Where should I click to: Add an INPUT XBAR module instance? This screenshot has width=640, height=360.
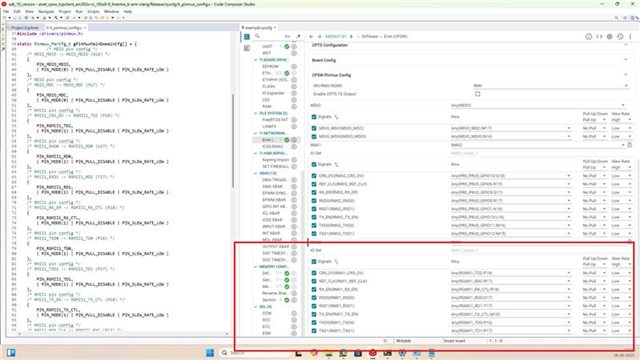[x=294, y=227]
